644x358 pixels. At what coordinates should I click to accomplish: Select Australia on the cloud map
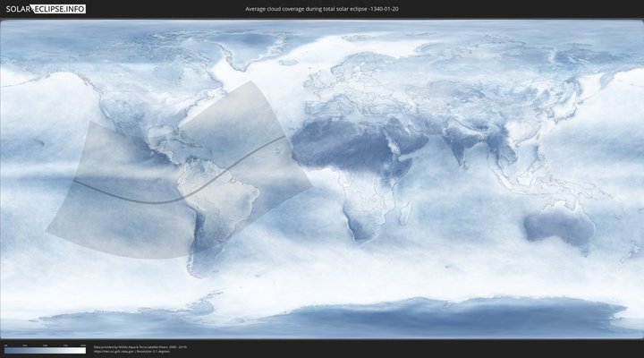click(x=559, y=228)
